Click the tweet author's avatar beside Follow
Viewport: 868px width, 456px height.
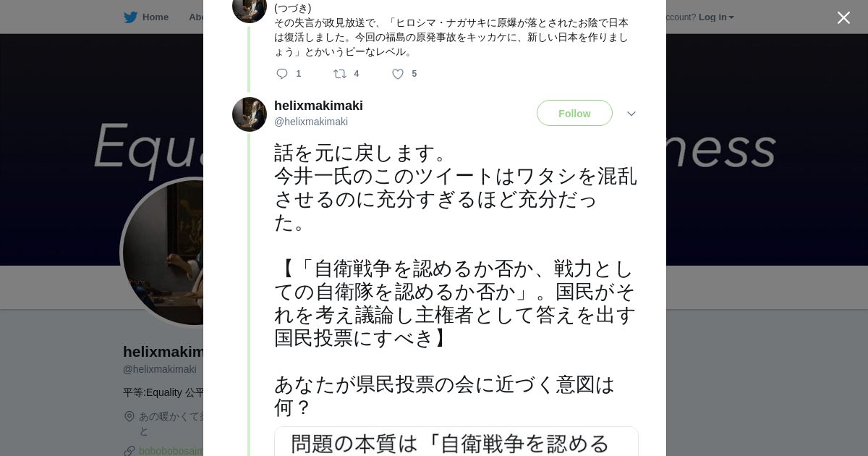pos(250,114)
